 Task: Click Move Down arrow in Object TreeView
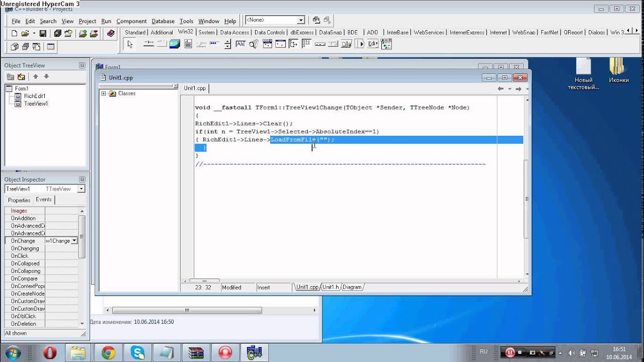[x=46, y=76]
